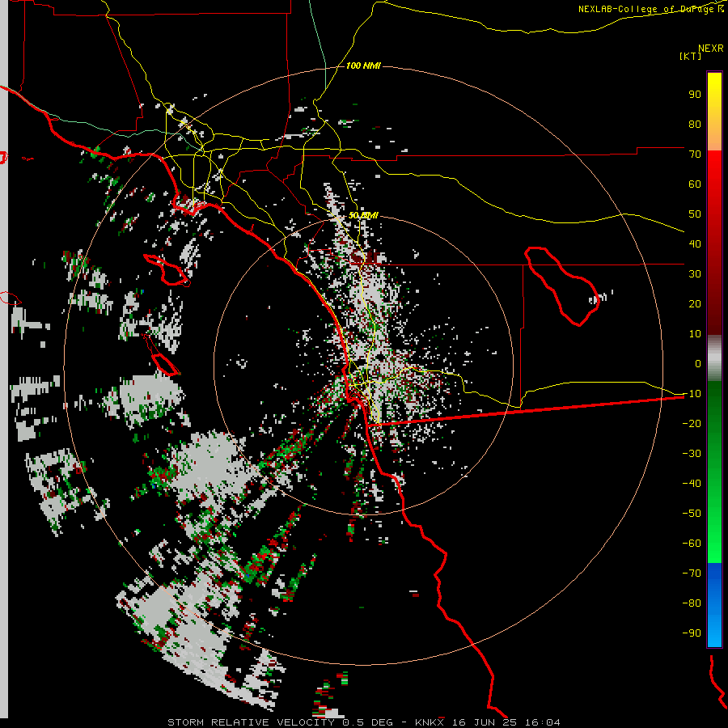Click the 50 NMI range ring label
Image resolution: width=728 pixels, height=728 pixels.
(363, 215)
